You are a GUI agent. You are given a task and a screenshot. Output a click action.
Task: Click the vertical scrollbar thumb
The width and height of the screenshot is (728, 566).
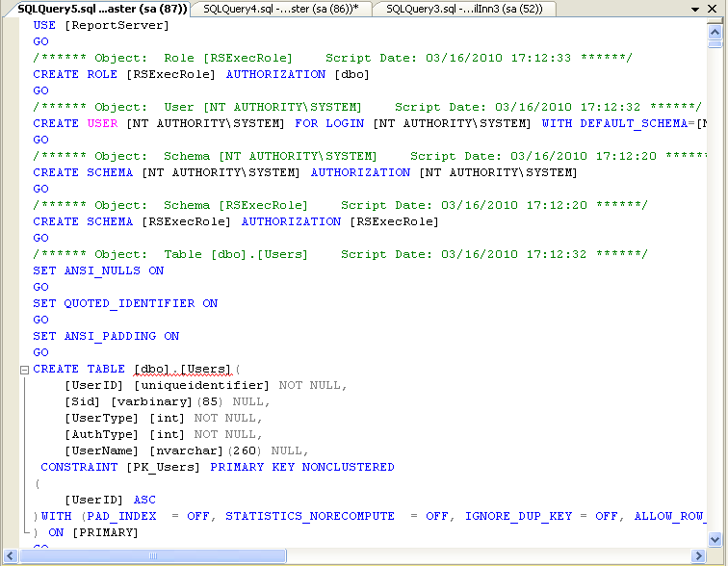pyautogui.click(x=715, y=44)
